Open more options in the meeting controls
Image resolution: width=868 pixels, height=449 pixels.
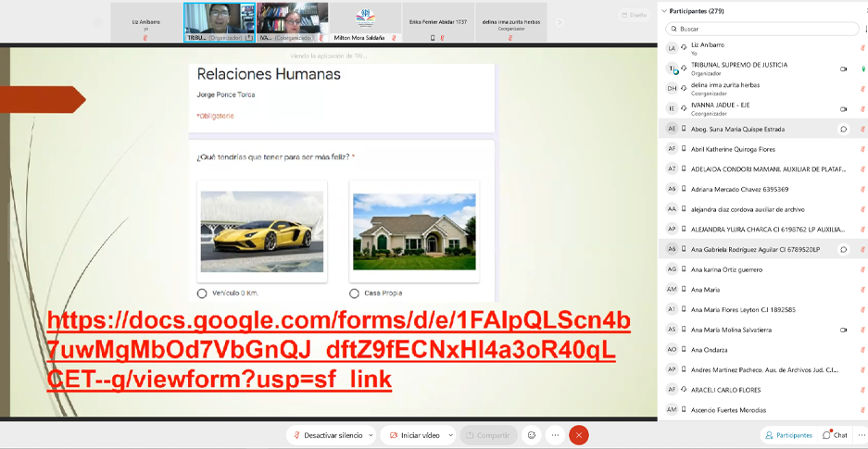coord(555,435)
